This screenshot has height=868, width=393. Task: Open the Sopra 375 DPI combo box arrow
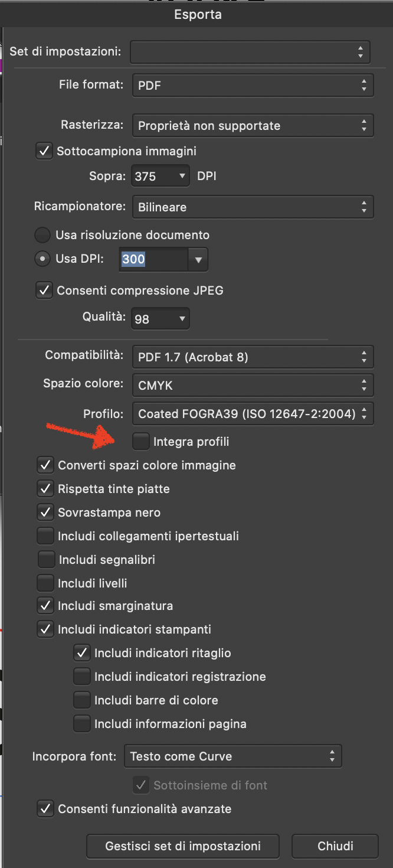[182, 176]
